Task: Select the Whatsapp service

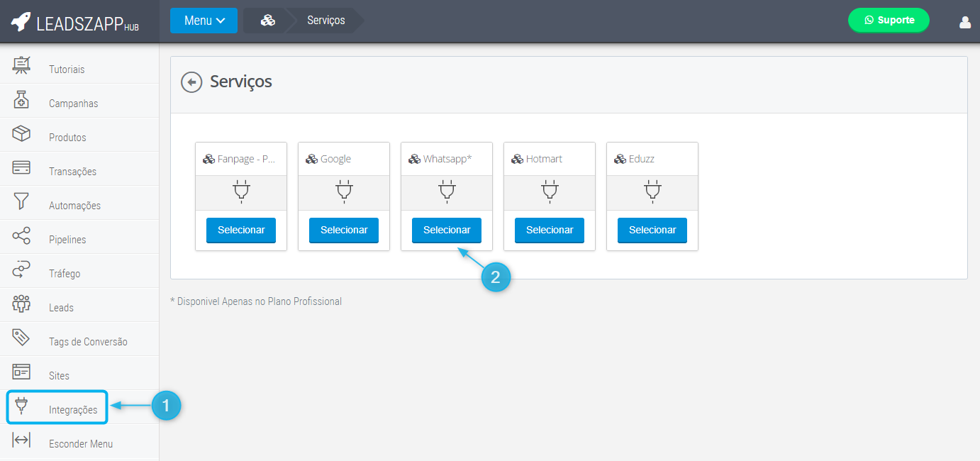Action: [x=446, y=230]
